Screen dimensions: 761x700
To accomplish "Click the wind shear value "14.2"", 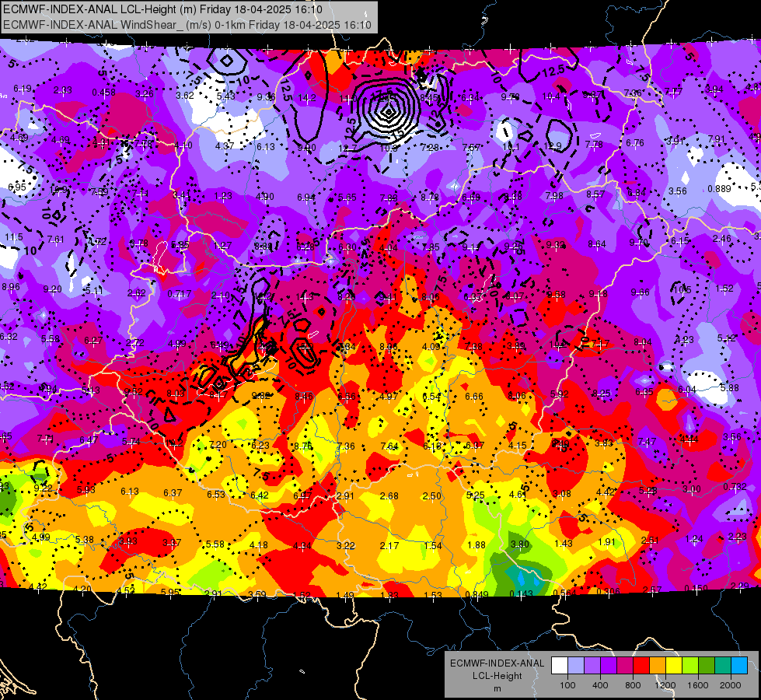I will pos(306,98).
